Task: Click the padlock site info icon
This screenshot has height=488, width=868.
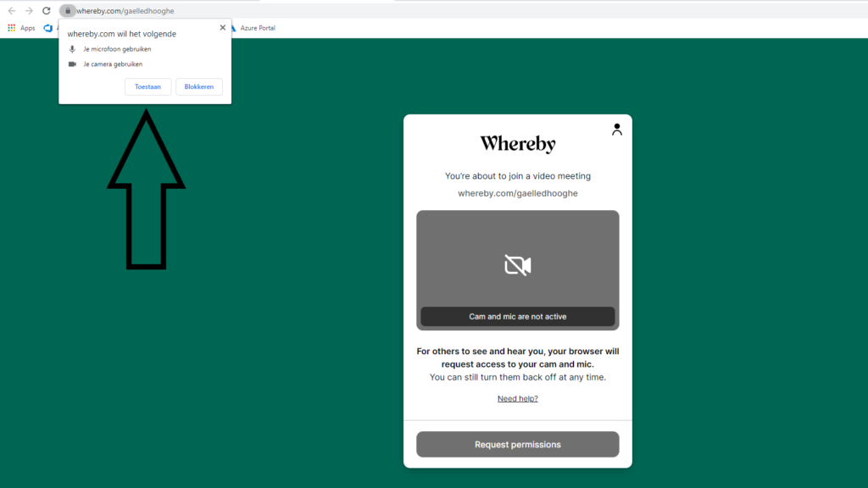Action: (x=68, y=10)
